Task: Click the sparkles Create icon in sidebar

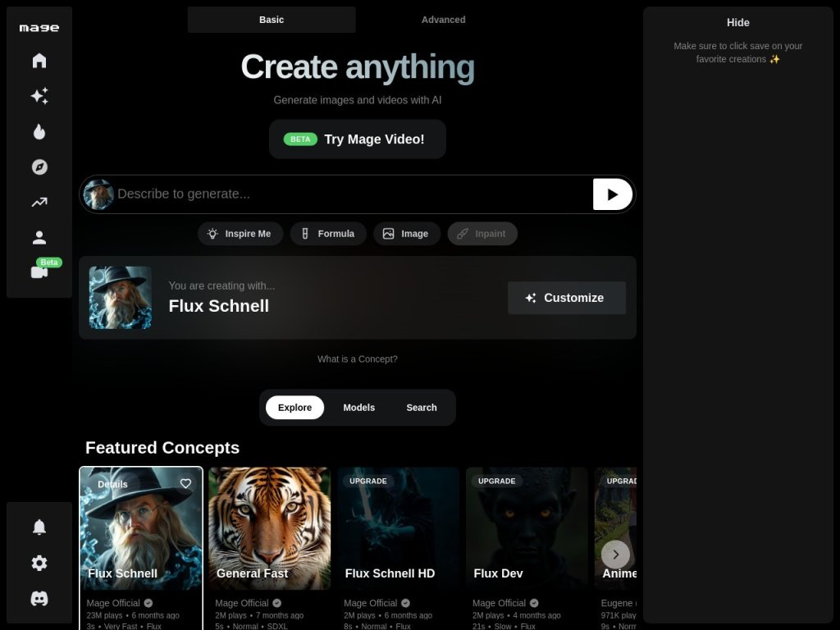Action: tap(39, 96)
